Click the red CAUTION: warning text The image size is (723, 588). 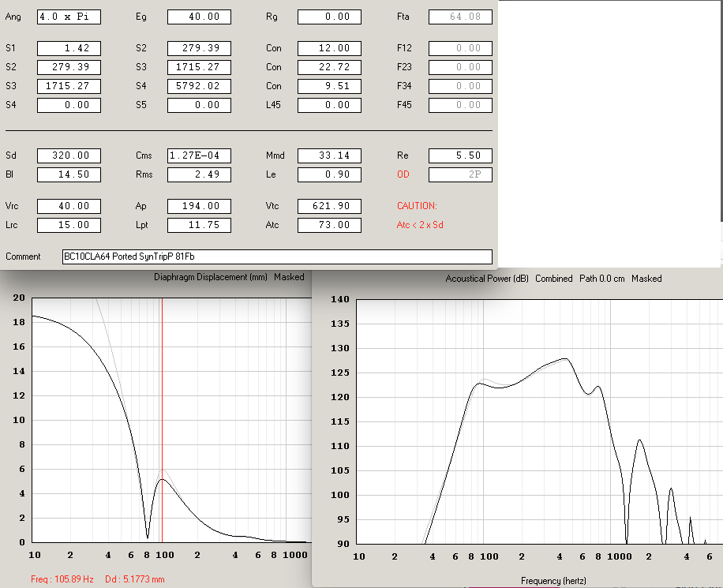coord(417,206)
